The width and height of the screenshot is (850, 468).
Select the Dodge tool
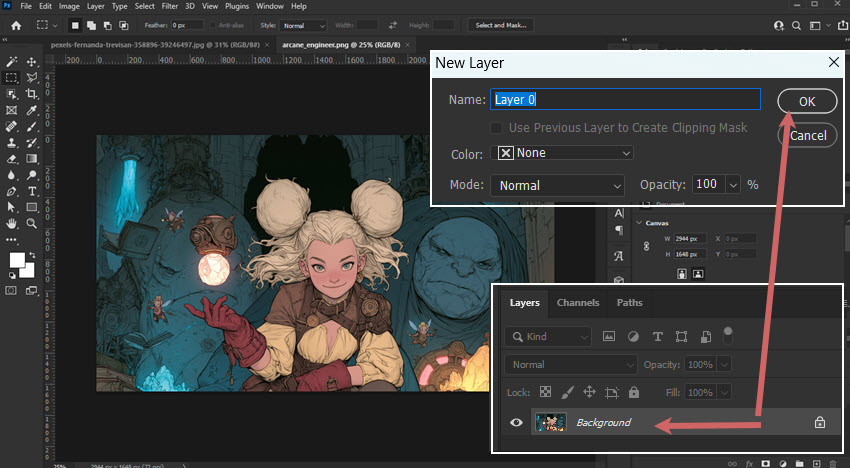pyautogui.click(x=32, y=175)
